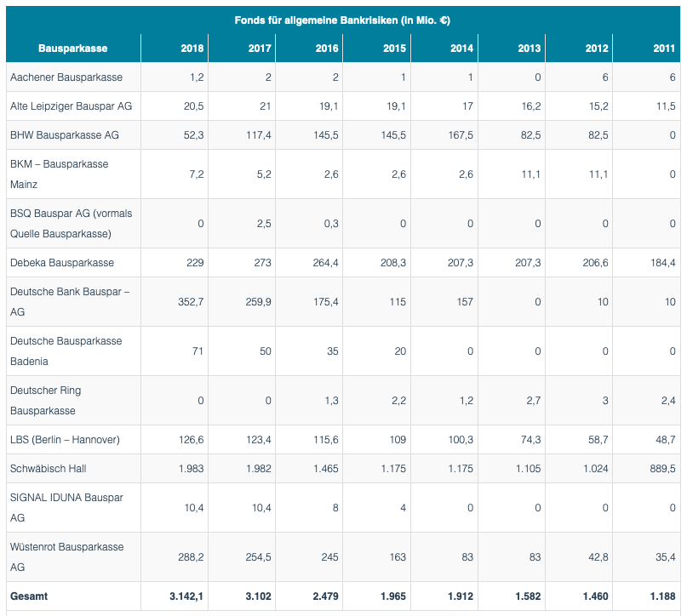
Task: Select LBS 2012 value 58,7
Action: tap(598, 440)
